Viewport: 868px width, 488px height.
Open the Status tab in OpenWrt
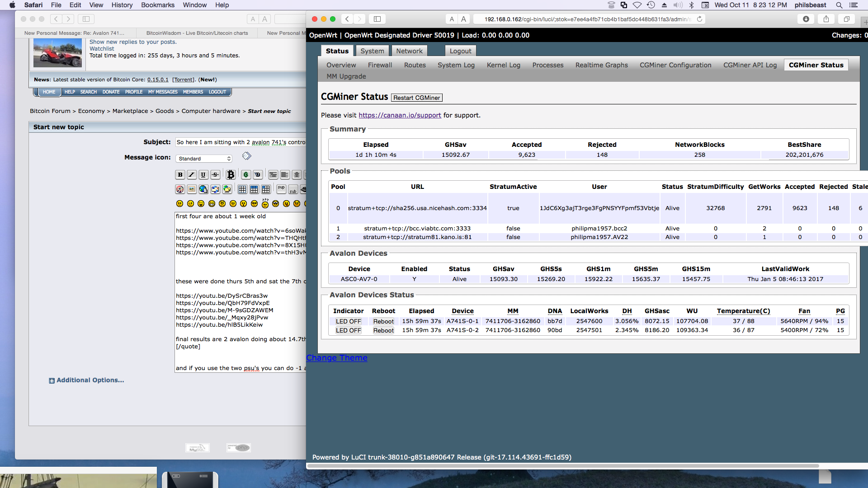pos(337,51)
